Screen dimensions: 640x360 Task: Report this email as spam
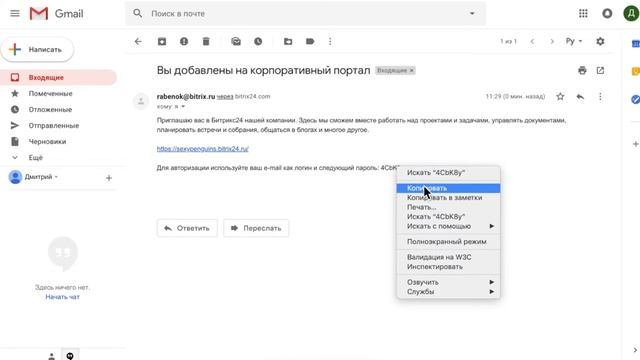tap(184, 42)
